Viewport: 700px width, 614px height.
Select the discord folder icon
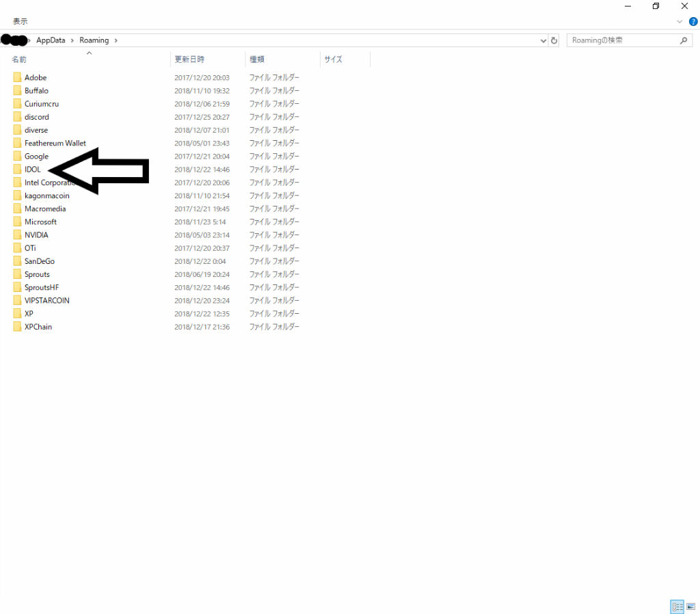click(x=17, y=116)
